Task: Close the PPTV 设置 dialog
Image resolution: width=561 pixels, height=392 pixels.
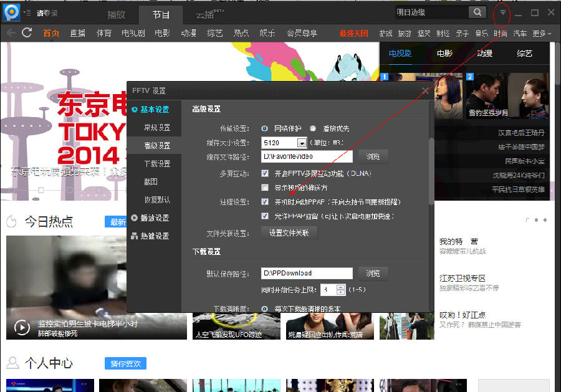Action: pyautogui.click(x=425, y=91)
